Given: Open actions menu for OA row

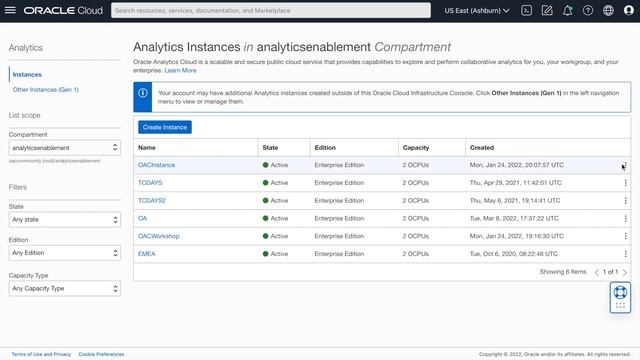Looking at the screenshot, I should click(x=625, y=218).
